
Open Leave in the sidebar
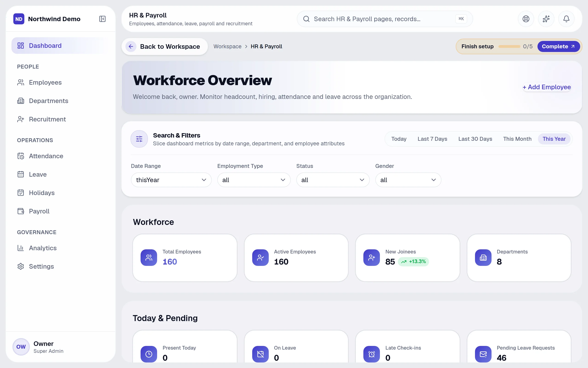[x=60, y=174]
